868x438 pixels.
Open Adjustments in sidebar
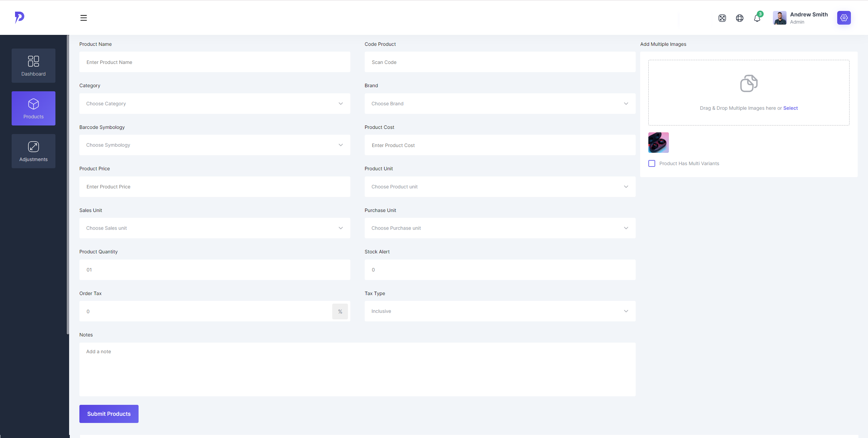pyautogui.click(x=34, y=151)
